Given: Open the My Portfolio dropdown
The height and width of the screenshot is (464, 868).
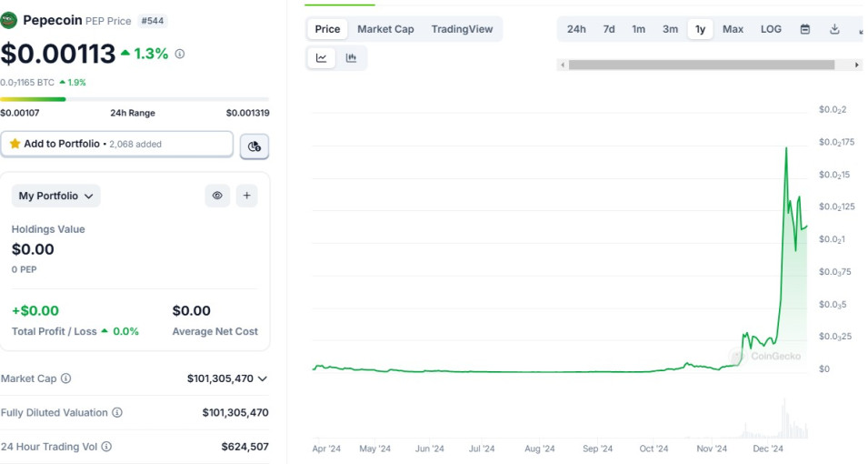Looking at the screenshot, I should point(56,196).
